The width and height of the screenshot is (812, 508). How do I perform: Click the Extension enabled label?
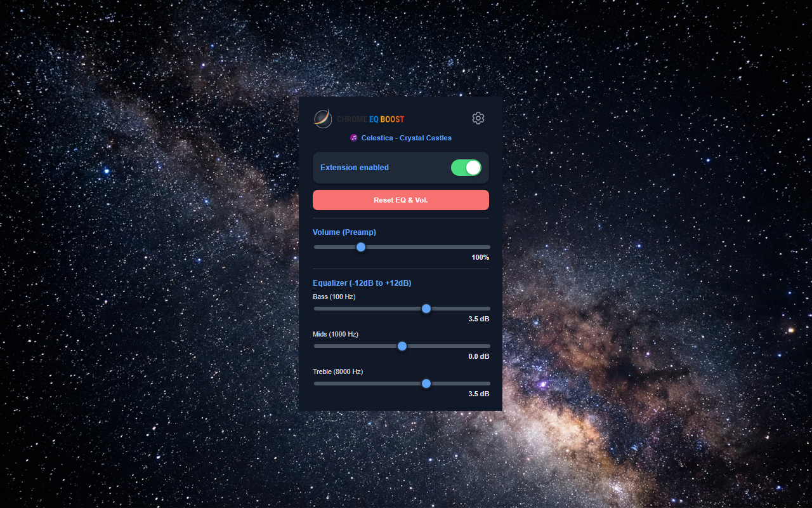click(355, 168)
